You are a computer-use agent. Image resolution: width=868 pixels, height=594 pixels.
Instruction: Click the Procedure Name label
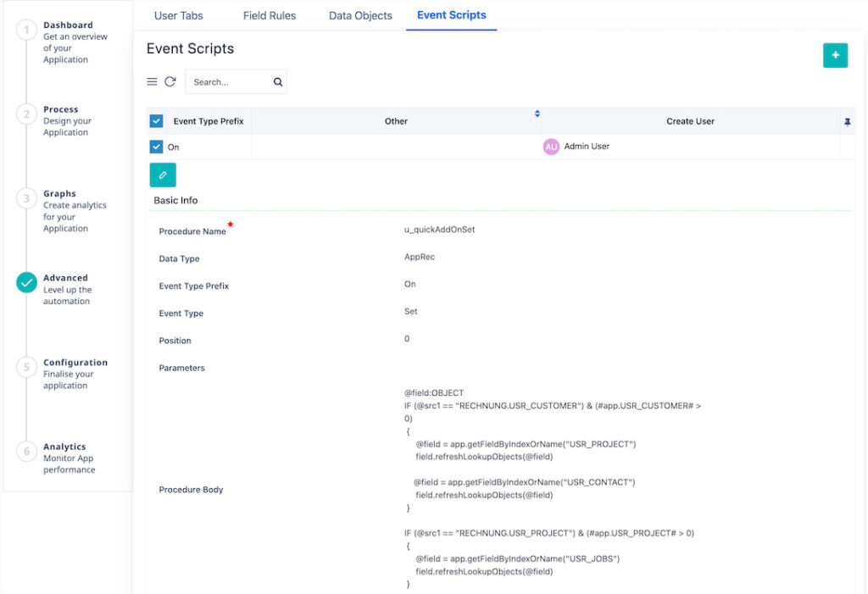[192, 231]
